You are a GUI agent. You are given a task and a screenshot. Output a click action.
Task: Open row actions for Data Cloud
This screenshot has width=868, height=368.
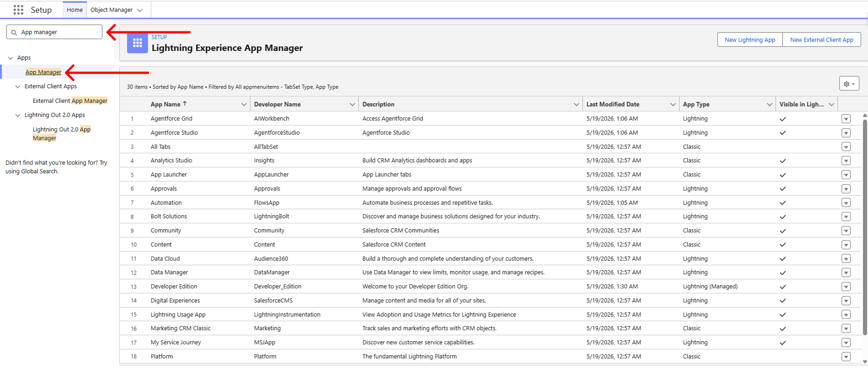pos(846,259)
